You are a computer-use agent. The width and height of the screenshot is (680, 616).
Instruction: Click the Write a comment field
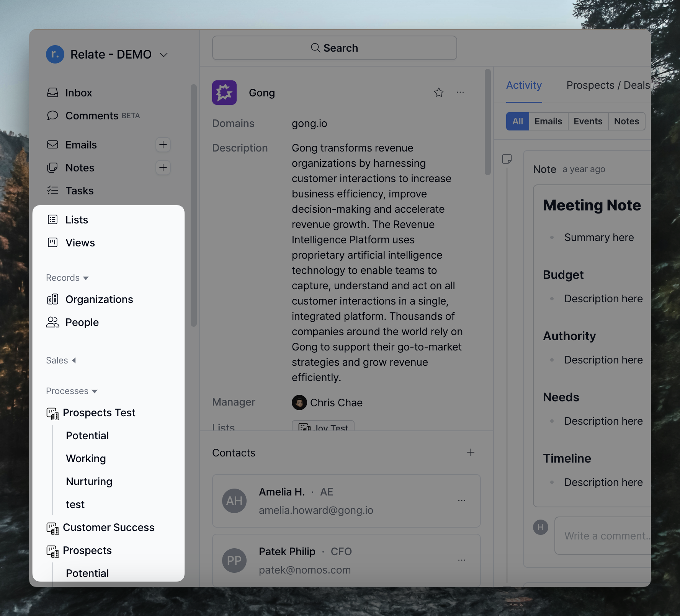click(x=603, y=536)
